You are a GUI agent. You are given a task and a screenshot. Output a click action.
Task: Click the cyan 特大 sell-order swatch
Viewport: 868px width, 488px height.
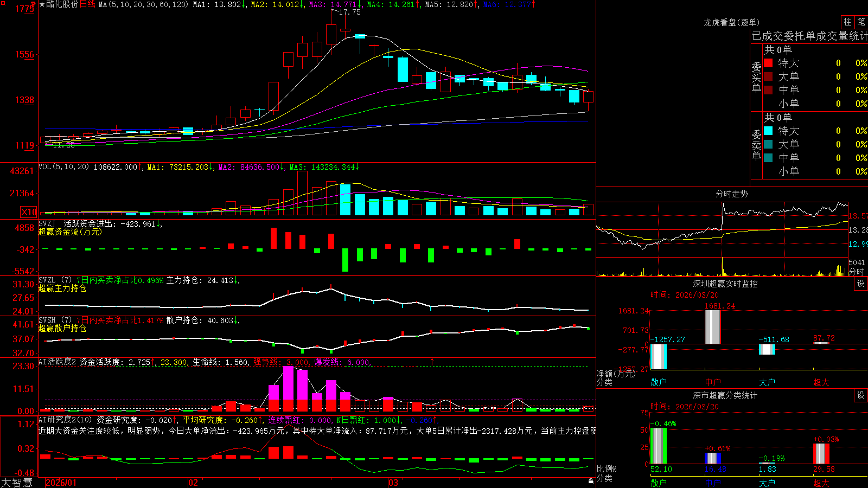pos(768,131)
